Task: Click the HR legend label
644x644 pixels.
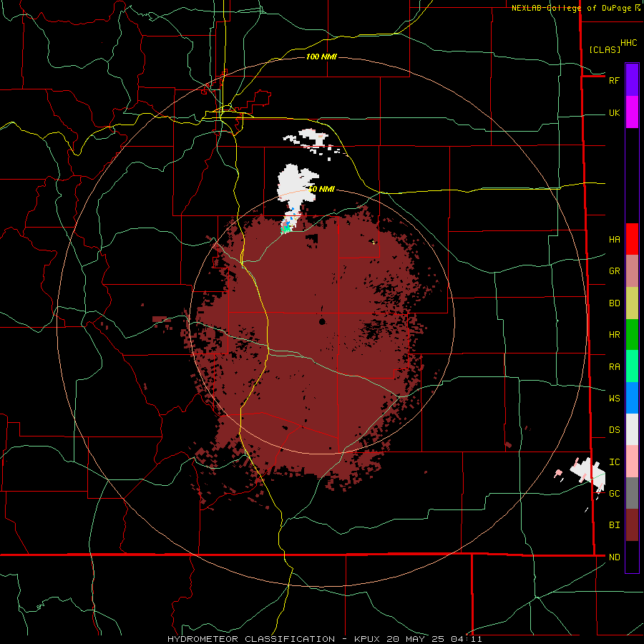Action: click(x=614, y=335)
